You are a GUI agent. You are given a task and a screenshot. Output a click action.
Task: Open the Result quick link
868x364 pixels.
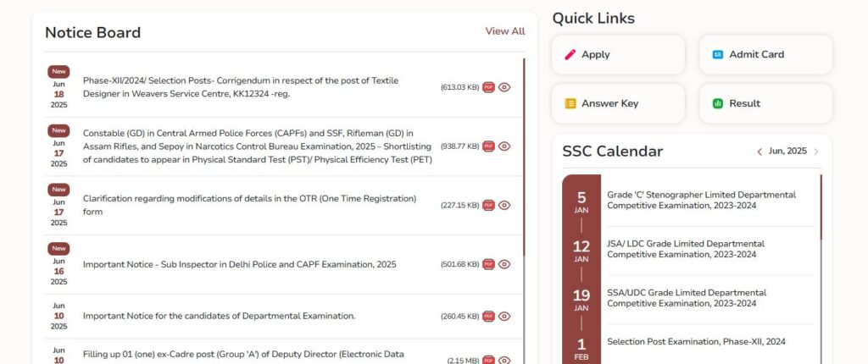pyautogui.click(x=765, y=103)
